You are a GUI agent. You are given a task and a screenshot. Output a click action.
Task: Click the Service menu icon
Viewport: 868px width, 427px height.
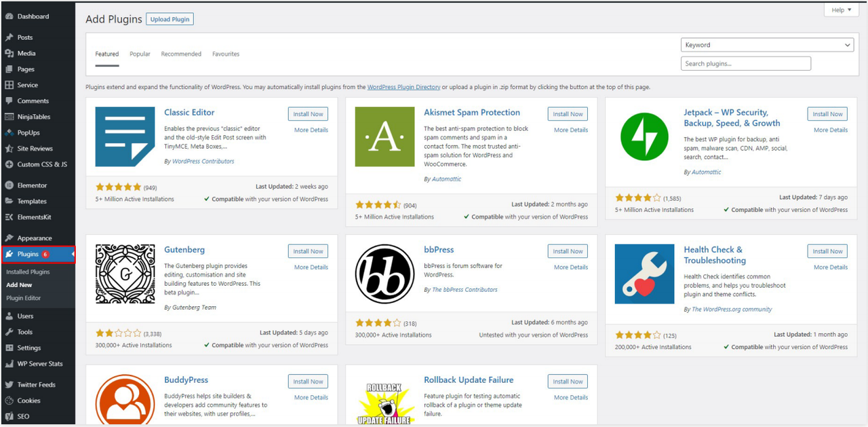pos(9,85)
